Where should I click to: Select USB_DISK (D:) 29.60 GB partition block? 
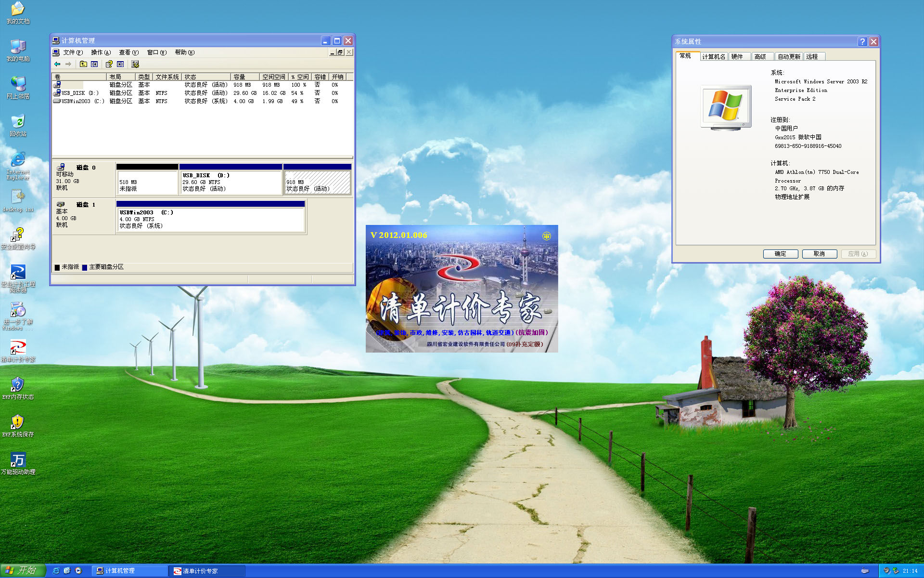point(231,179)
